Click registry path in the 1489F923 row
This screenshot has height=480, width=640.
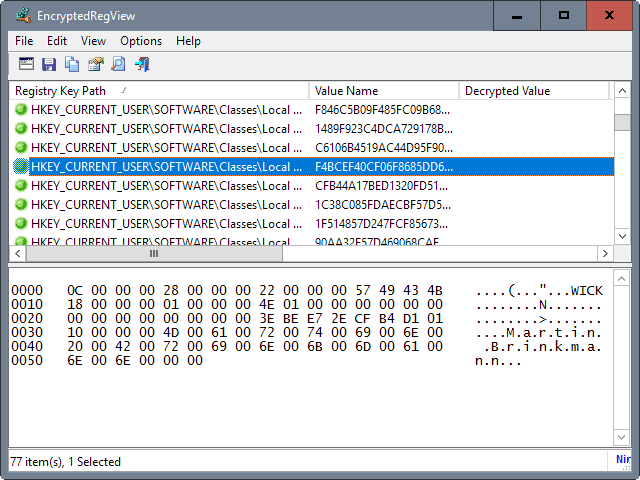pos(167,129)
